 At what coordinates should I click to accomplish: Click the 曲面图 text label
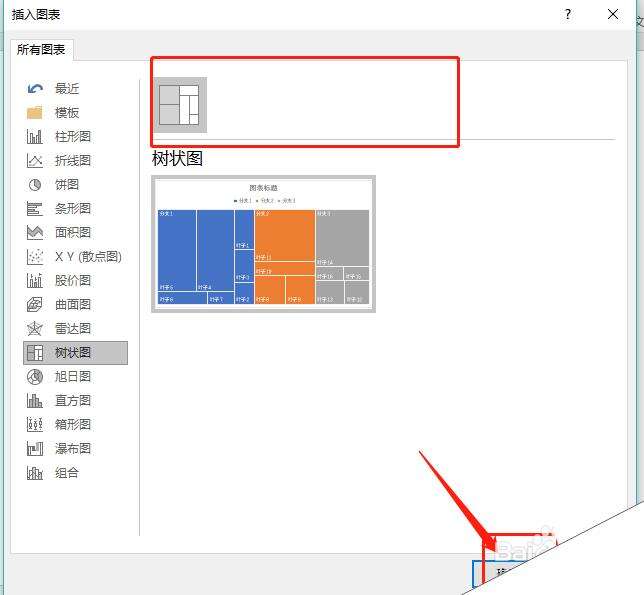(x=73, y=305)
